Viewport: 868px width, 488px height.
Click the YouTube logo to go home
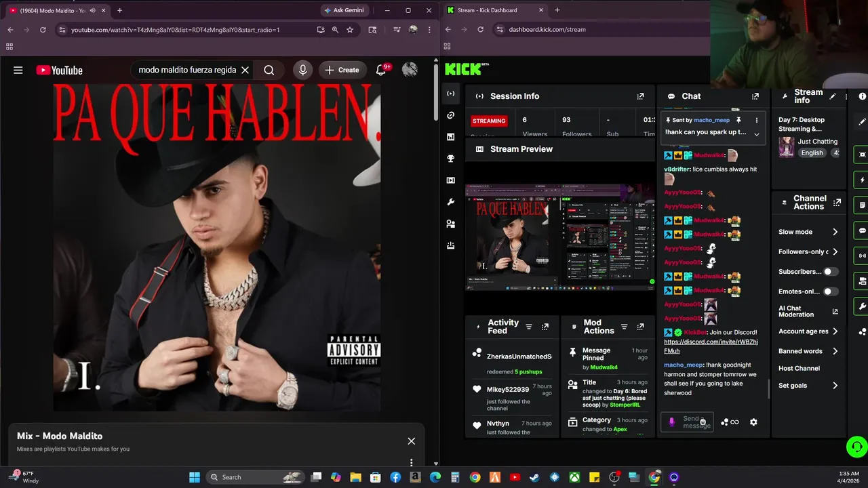(59, 70)
